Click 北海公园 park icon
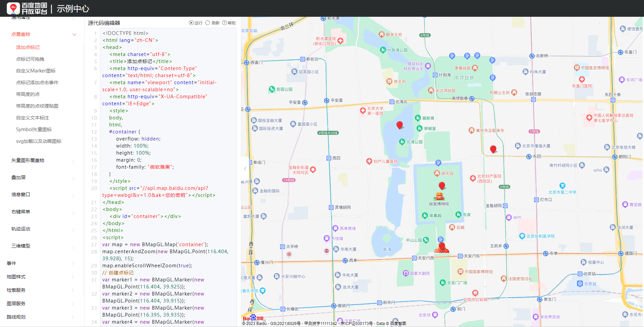 (402, 142)
